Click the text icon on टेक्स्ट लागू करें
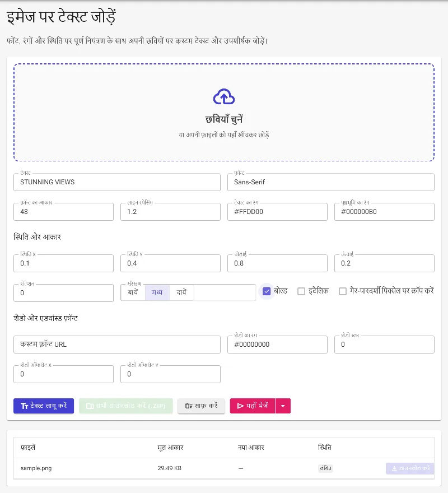This screenshot has height=493, width=448. click(x=24, y=406)
